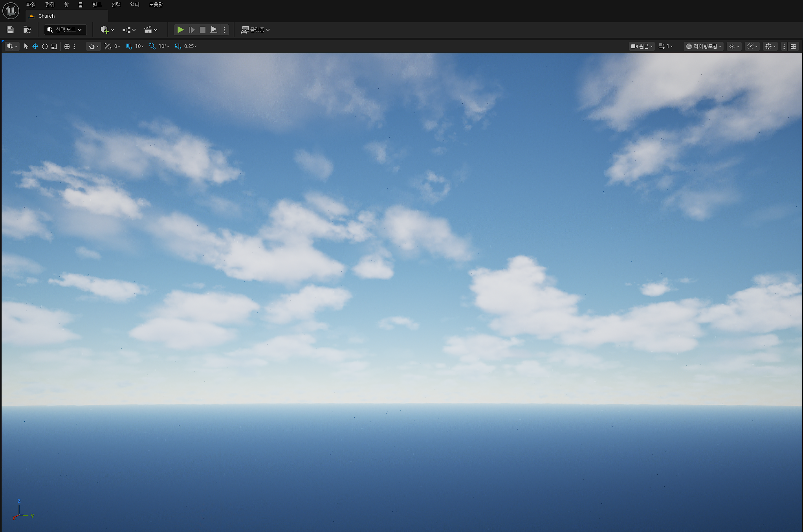Click the world coordinate system globe icon
The width and height of the screenshot is (803, 532).
[67, 46]
